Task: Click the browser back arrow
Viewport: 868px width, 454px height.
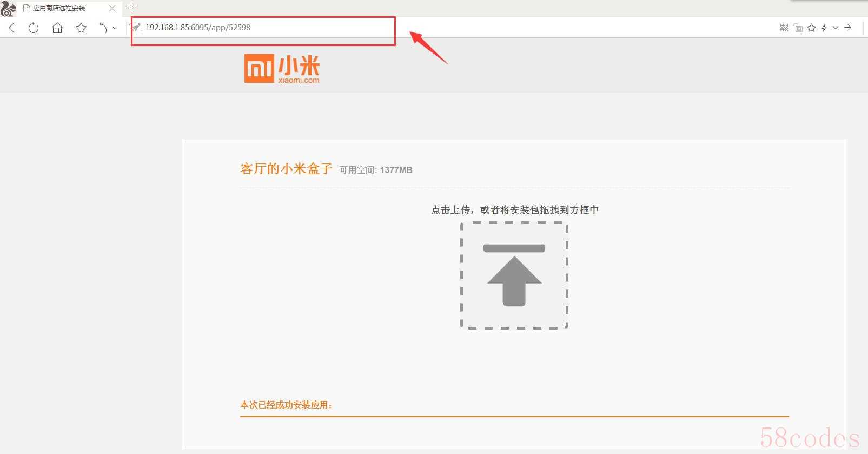Action: click(x=12, y=28)
